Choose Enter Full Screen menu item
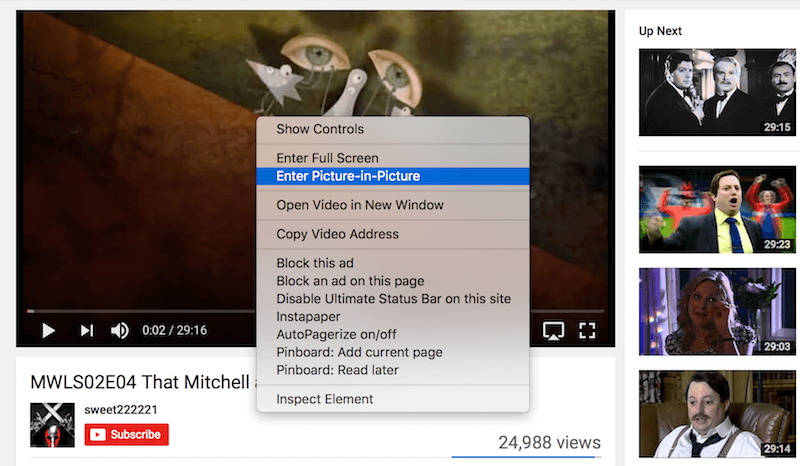The height and width of the screenshot is (466, 800). coord(327,158)
